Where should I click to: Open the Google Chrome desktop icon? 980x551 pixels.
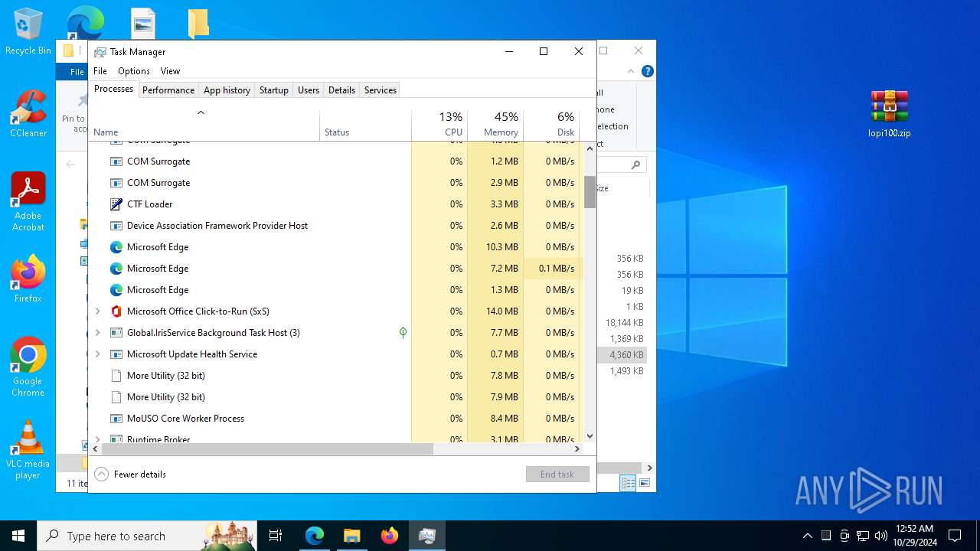tap(28, 367)
